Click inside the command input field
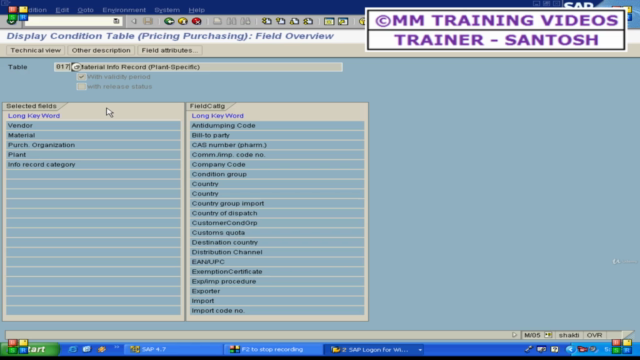The width and height of the screenshot is (640, 360). (x=69, y=21)
